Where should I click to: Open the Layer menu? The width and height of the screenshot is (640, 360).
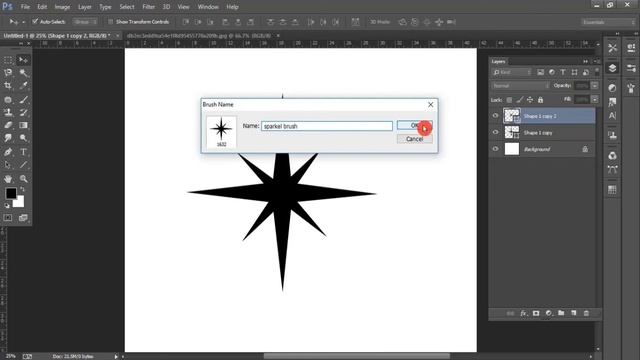click(85, 7)
